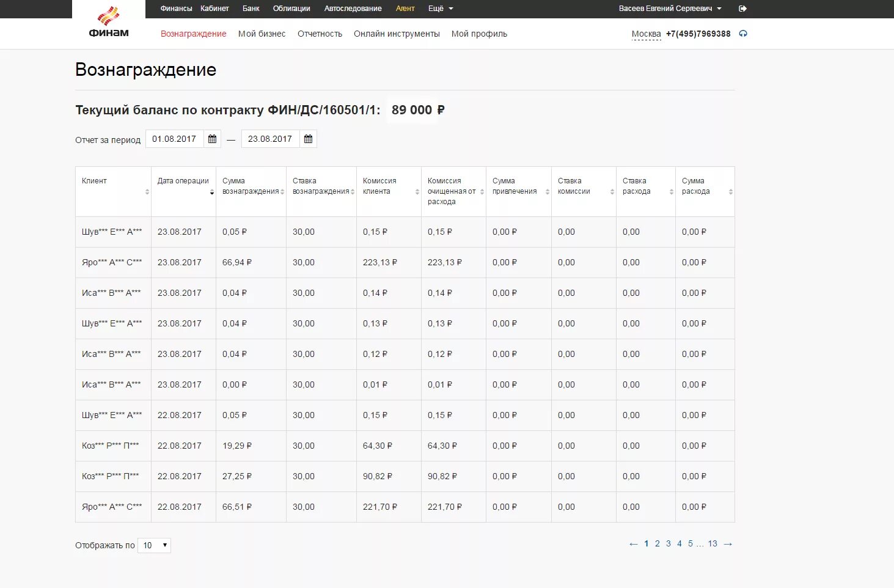Image resolution: width=894 pixels, height=588 pixels.
Task: Go to previous page arrow
Action: [x=634, y=544]
